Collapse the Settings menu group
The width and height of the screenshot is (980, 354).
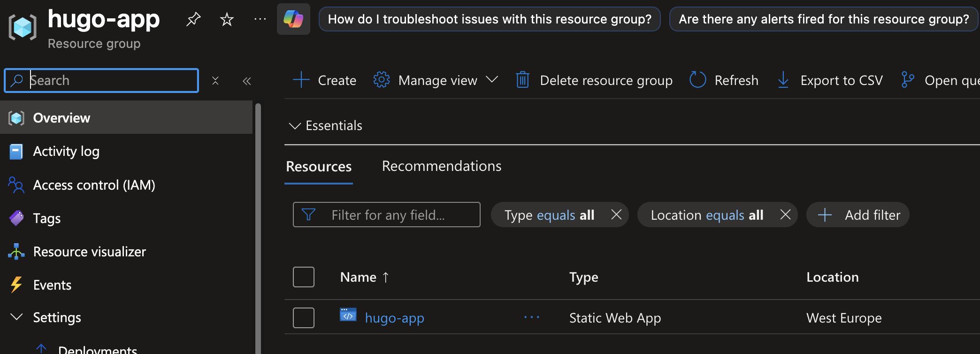pyautogui.click(x=16, y=317)
